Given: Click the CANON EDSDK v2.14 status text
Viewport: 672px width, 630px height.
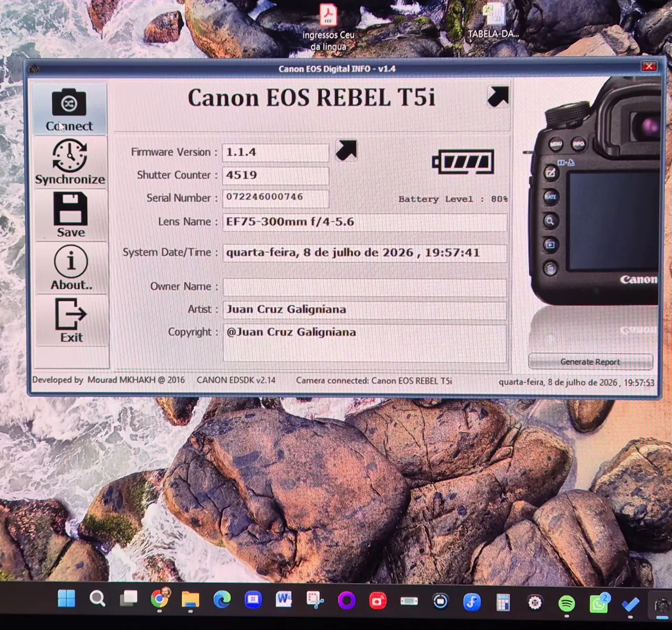Looking at the screenshot, I should (236, 380).
